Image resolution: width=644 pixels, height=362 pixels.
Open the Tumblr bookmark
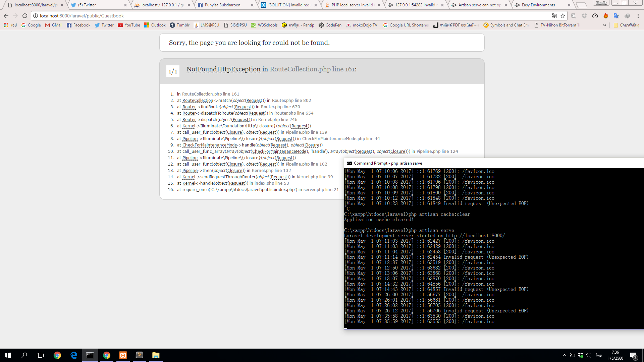pos(180,25)
